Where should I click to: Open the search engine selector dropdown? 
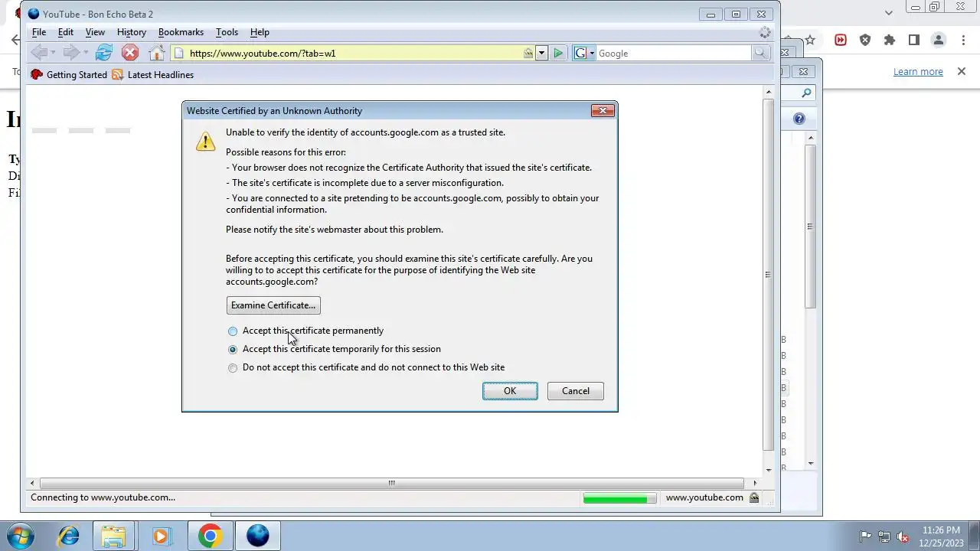(592, 53)
